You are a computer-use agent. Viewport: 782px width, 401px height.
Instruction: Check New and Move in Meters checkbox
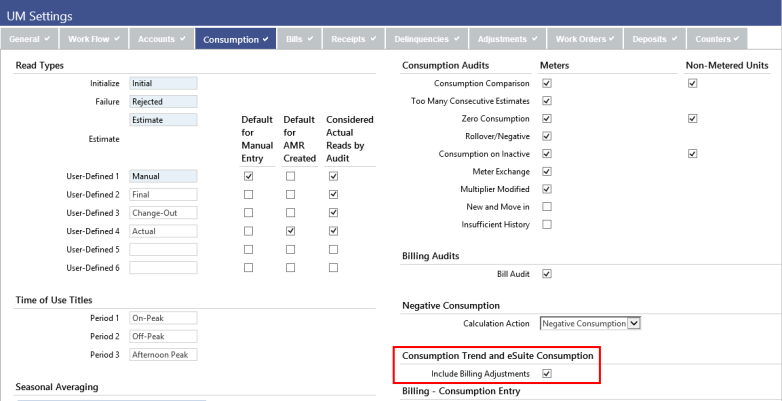click(x=547, y=206)
